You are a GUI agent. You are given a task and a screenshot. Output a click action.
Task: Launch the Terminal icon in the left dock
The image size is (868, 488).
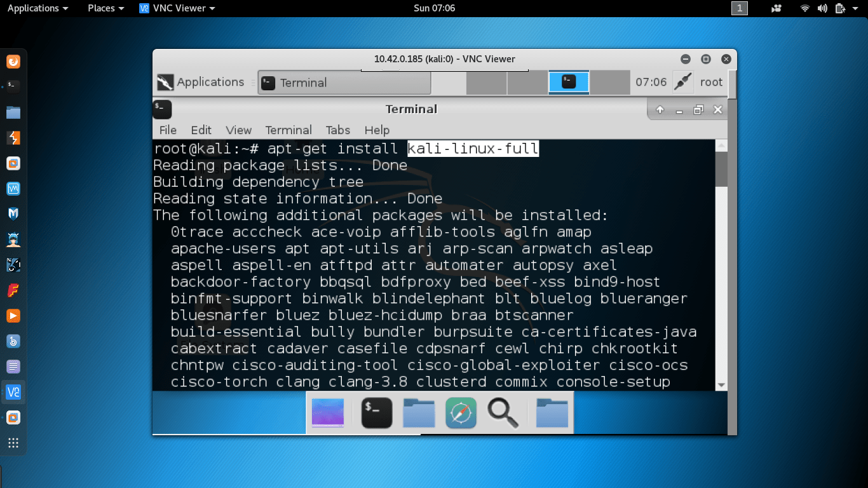tap(13, 87)
